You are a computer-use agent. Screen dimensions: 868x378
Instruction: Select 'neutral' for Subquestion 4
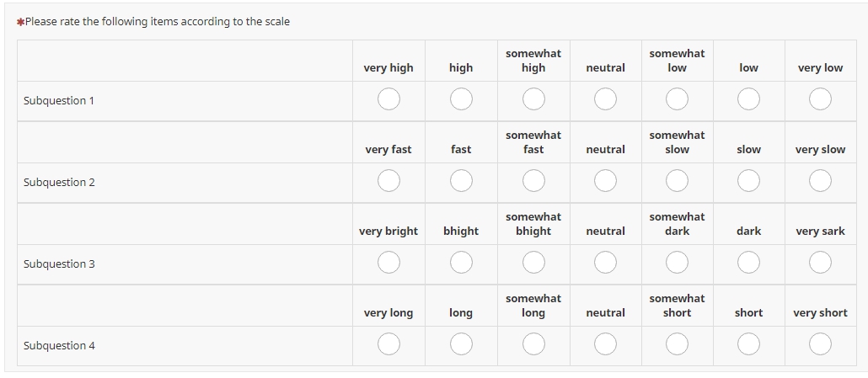(605, 343)
